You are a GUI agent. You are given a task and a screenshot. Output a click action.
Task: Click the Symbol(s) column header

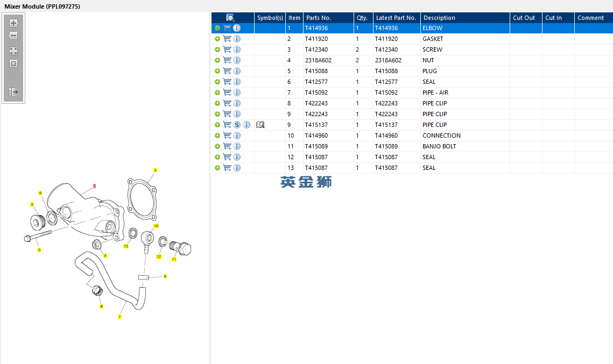click(270, 18)
